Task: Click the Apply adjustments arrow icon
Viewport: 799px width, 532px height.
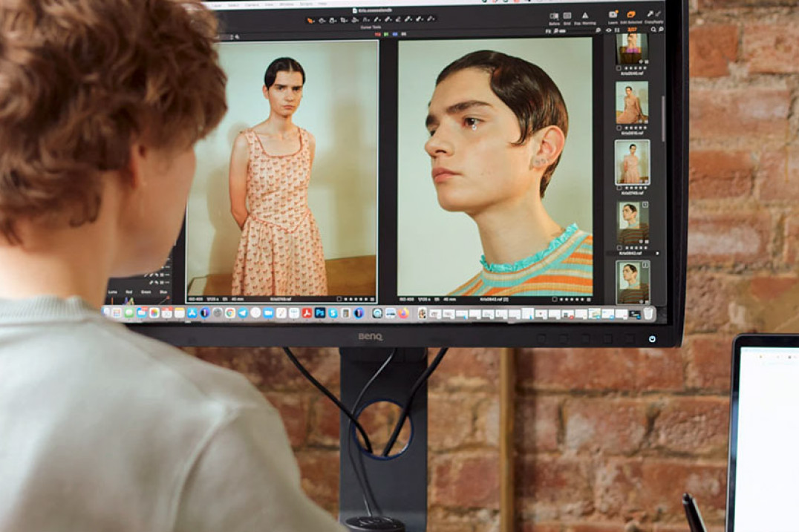Action: [x=659, y=14]
